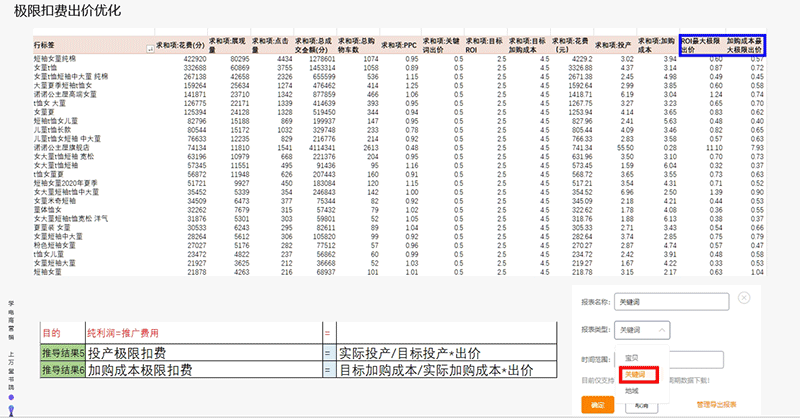Select 地域 from the dropdown list
800x418 pixels.
[631, 390]
